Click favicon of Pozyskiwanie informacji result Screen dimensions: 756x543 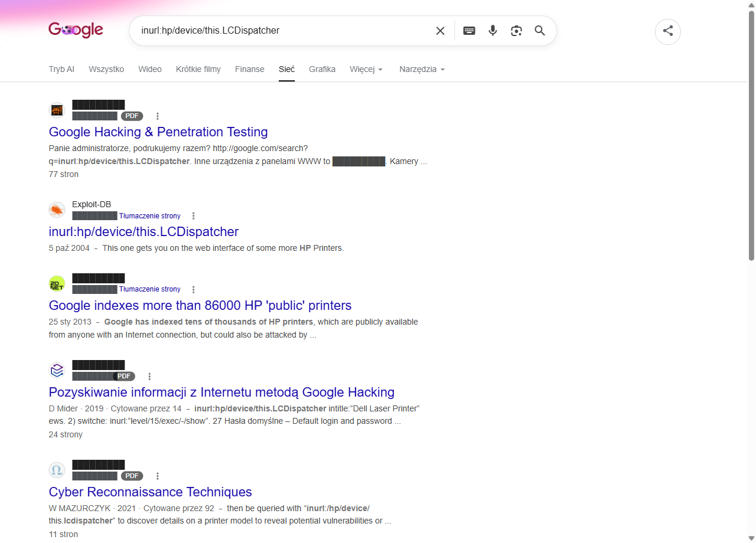57,370
